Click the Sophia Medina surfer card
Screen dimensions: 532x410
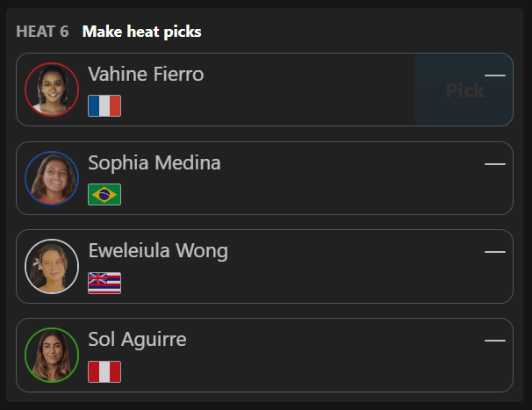(x=264, y=178)
